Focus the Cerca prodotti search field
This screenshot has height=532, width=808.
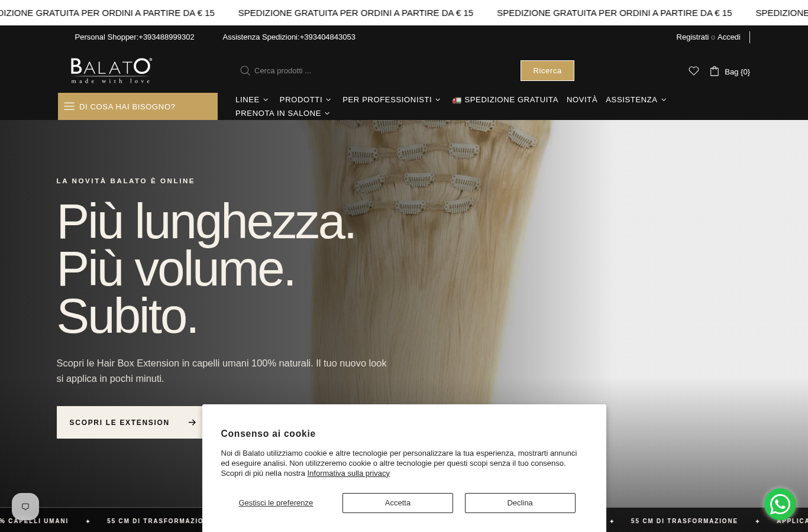(379, 71)
